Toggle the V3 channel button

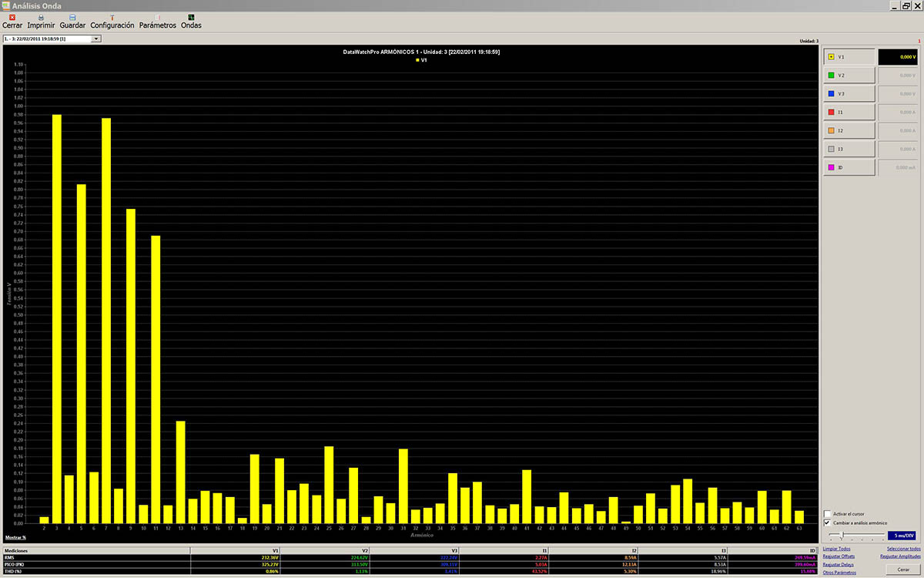pyautogui.click(x=849, y=94)
